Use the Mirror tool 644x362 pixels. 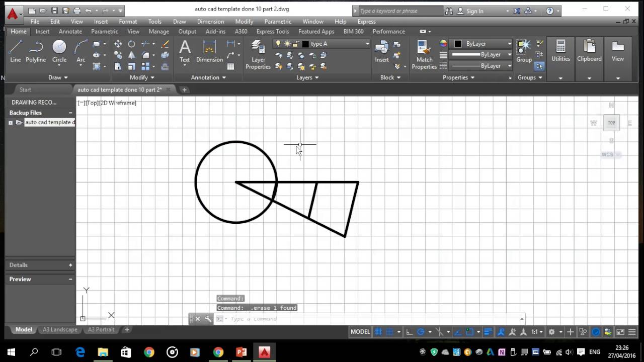pyautogui.click(x=131, y=55)
